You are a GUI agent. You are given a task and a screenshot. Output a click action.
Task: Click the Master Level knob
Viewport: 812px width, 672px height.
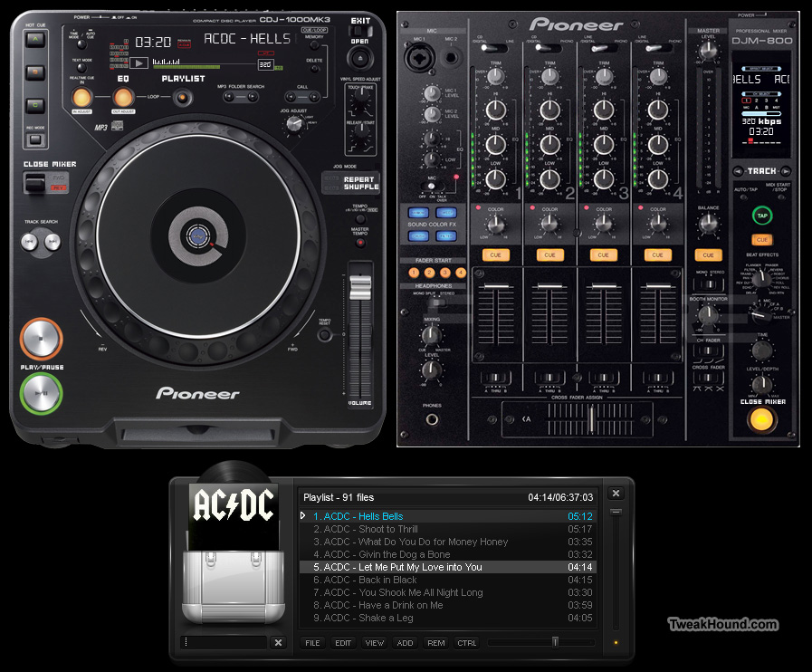(x=708, y=50)
